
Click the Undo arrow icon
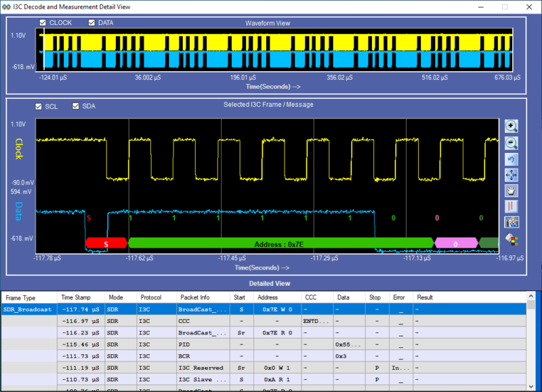pos(511,158)
